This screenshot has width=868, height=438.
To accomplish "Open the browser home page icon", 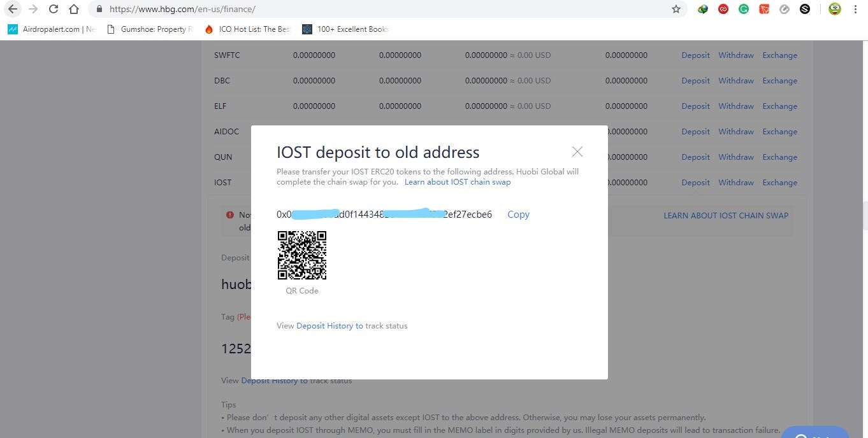I will (x=75, y=9).
